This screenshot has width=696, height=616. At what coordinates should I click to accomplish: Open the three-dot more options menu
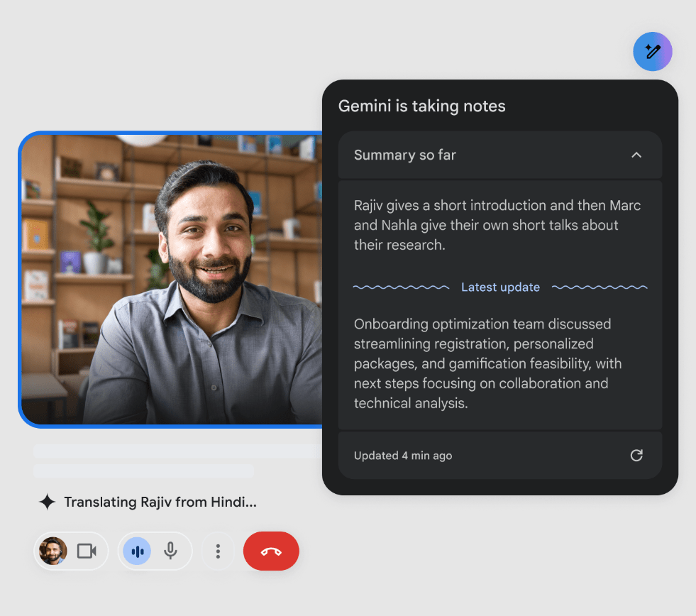(x=218, y=551)
